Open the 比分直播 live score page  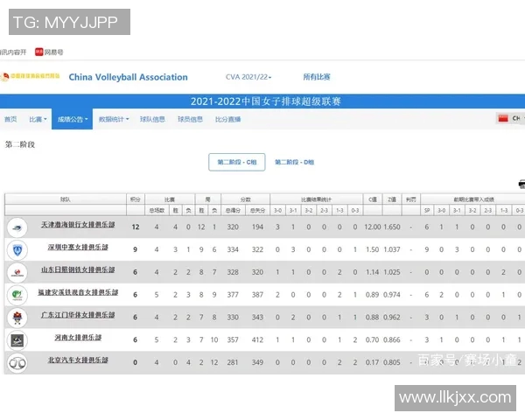227,119
